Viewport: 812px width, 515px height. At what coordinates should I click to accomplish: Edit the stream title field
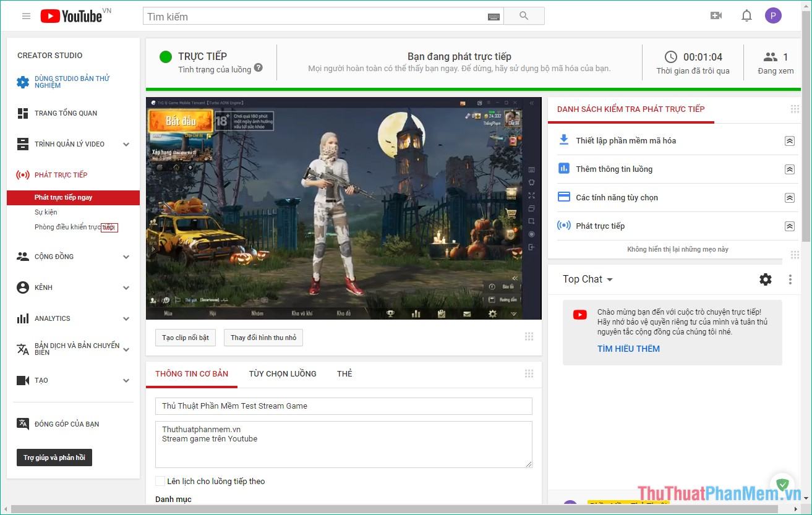pos(344,406)
